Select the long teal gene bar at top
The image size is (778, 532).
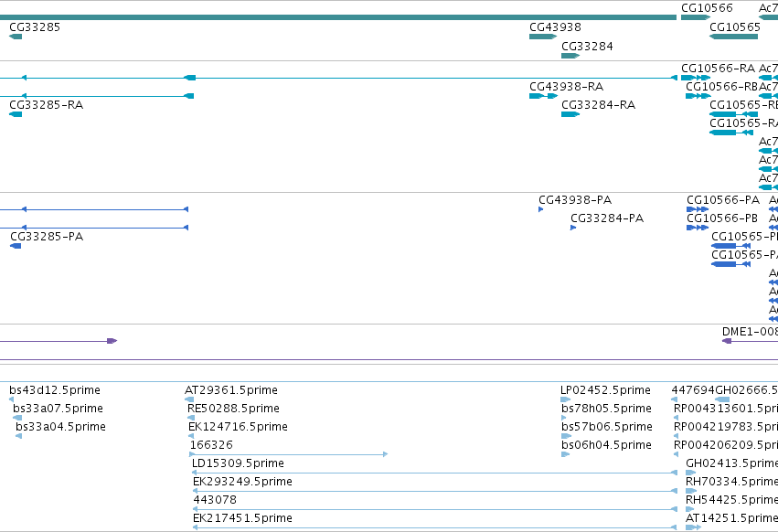tap(338, 17)
